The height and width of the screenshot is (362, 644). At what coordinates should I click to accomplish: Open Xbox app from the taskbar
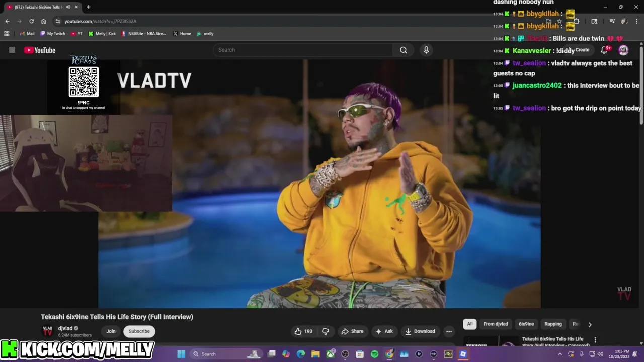[331, 354]
